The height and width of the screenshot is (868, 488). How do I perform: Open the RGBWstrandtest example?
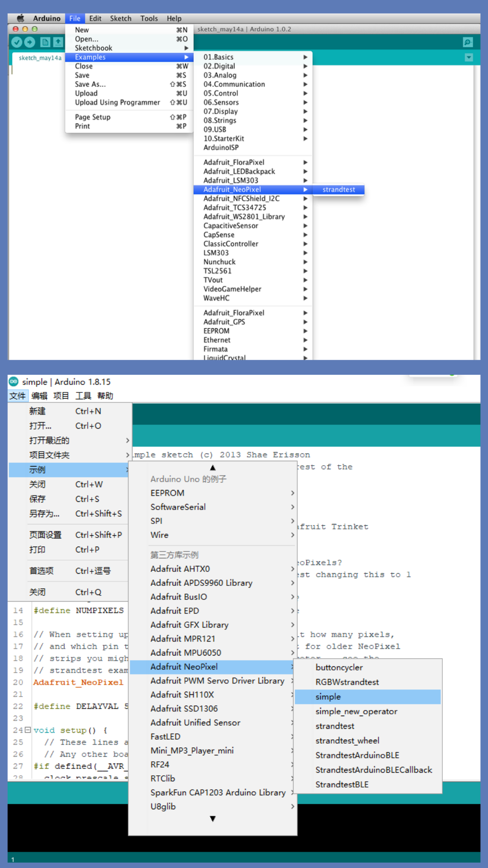(x=368, y=682)
